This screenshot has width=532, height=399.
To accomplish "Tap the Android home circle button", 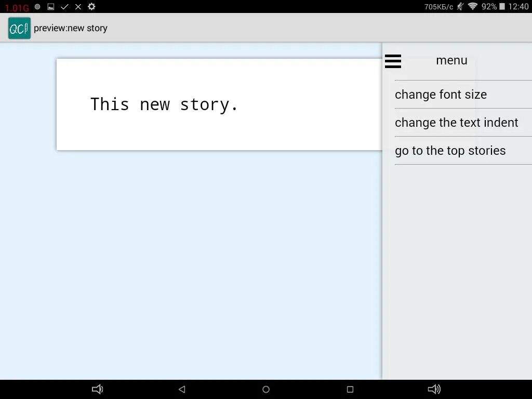I will (x=266, y=389).
